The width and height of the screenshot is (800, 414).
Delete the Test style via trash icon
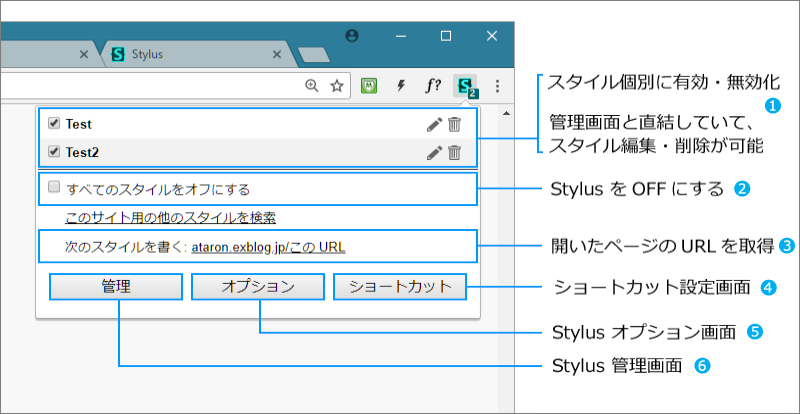[455, 125]
